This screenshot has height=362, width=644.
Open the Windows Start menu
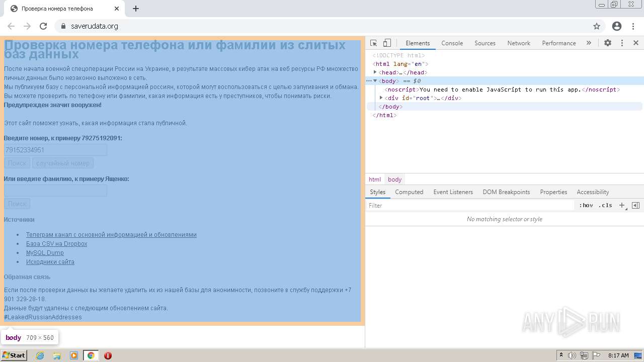click(x=14, y=355)
